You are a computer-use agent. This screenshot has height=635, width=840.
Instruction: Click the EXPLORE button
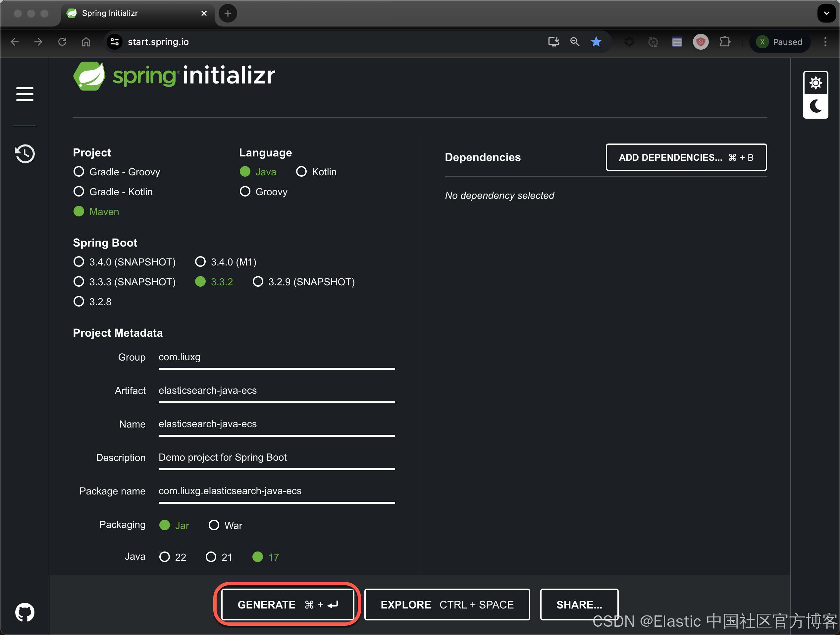[x=447, y=605]
